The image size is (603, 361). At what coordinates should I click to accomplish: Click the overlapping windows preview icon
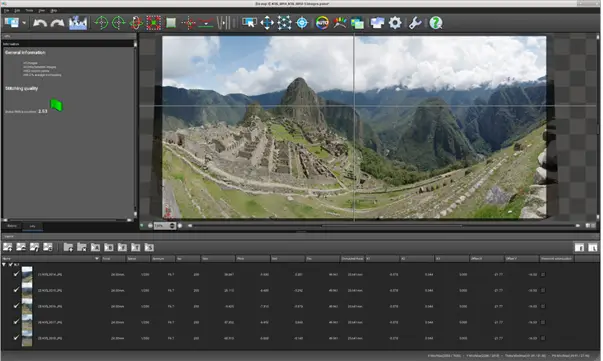point(377,23)
